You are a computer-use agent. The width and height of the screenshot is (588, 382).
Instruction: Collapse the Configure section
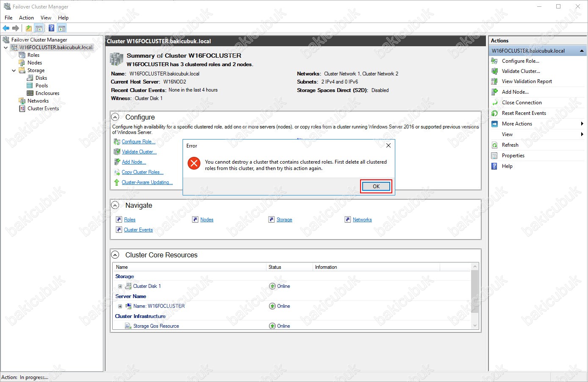click(x=115, y=117)
